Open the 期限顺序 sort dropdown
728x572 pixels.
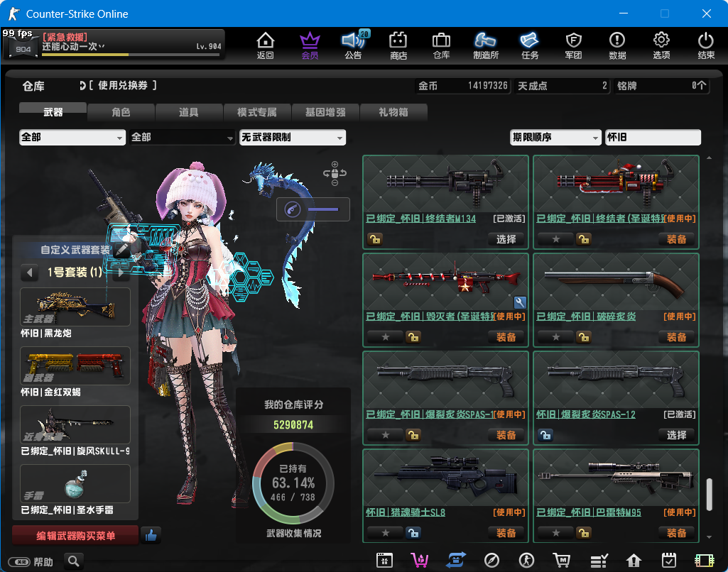555,137
